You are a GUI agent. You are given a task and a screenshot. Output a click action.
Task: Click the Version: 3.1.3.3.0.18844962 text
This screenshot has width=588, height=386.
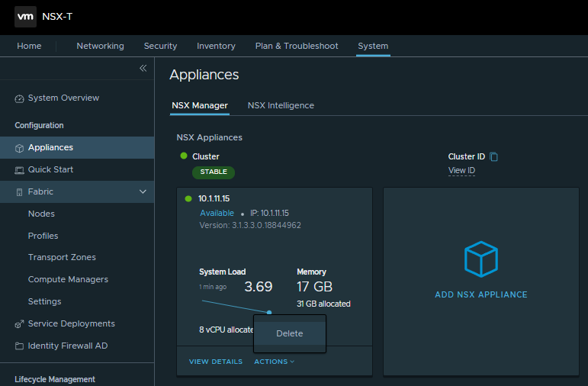[250, 225]
